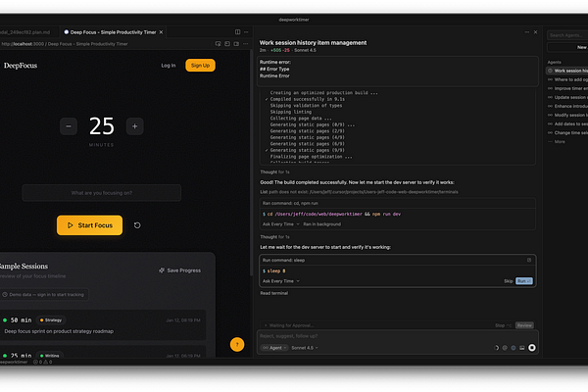Click the preview pane vertical scrollbar

click(251, 164)
